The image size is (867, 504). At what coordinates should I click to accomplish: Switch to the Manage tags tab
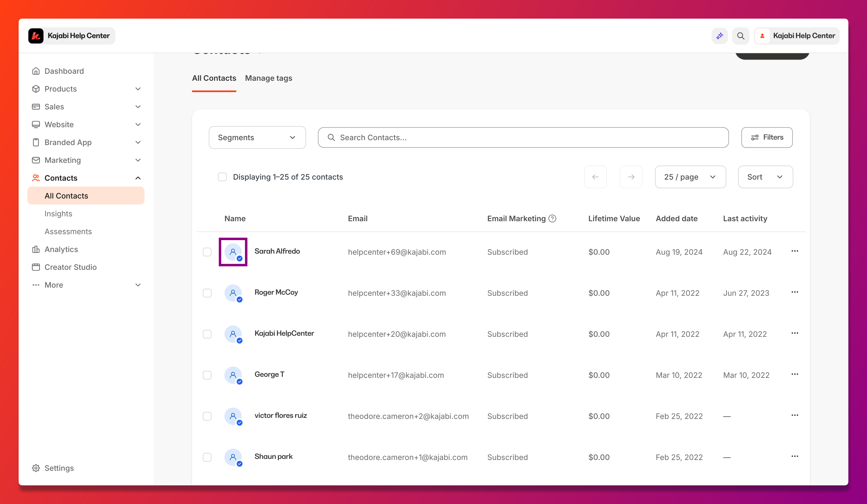click(x=268, y=78)
